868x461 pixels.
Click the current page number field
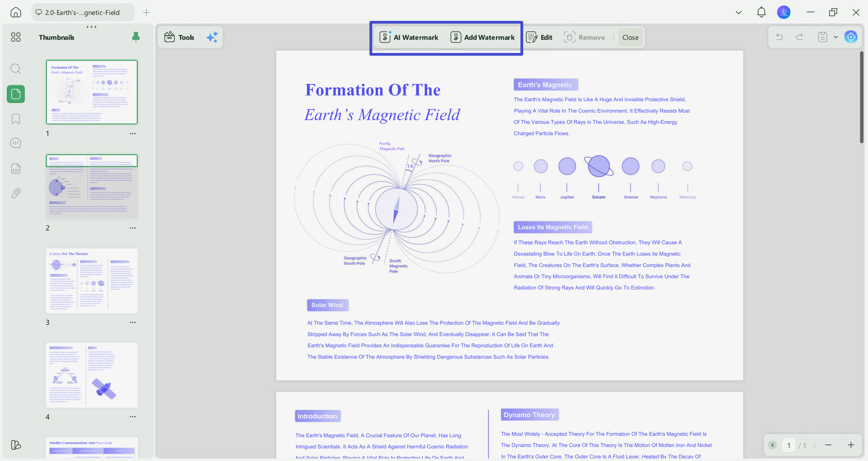pos(789,445)
